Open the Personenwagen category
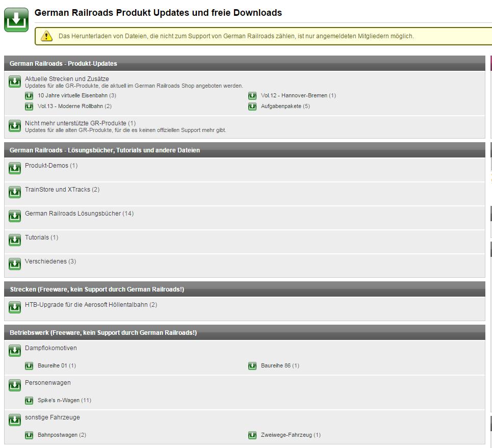 48,383
